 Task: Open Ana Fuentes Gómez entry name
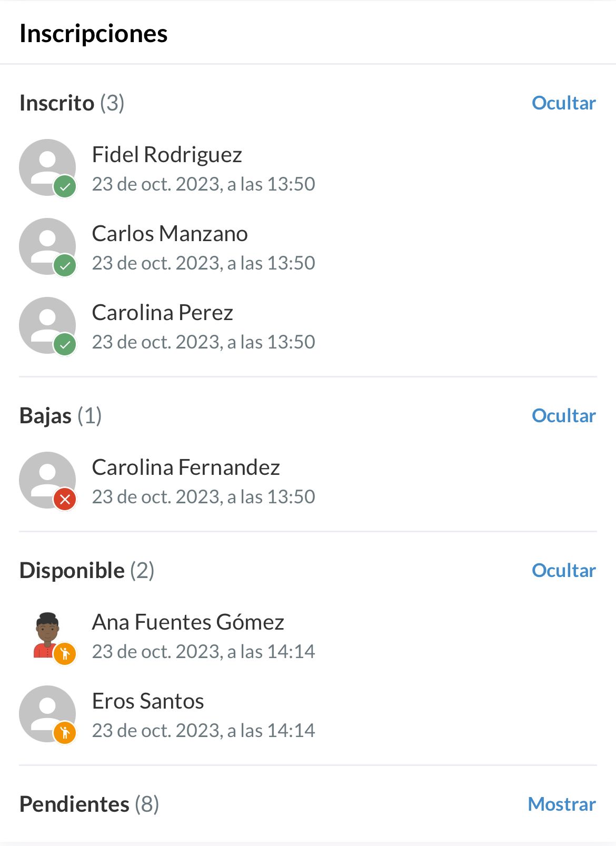(x=188, y=622)
